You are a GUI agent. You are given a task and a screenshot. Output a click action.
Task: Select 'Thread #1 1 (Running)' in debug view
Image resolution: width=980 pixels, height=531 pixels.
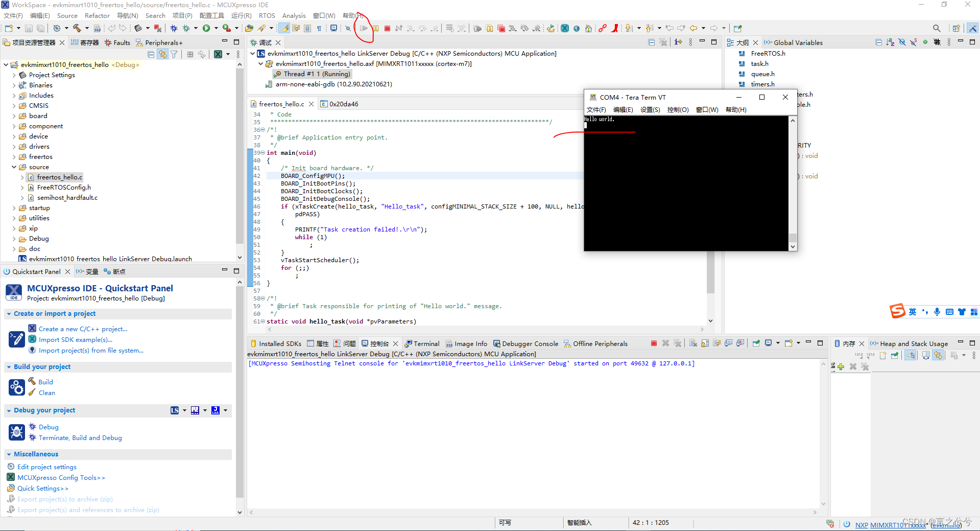click(x=317, y=74)
